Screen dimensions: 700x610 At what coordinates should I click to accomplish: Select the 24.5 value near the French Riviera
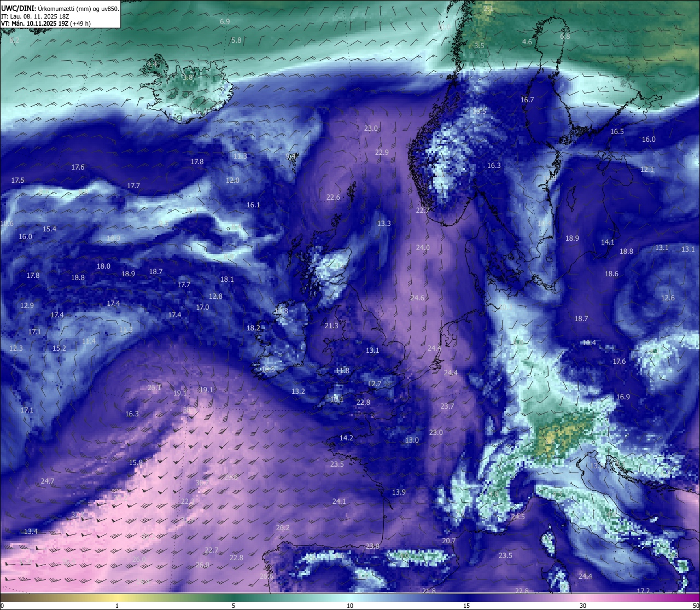pos(518,517)
